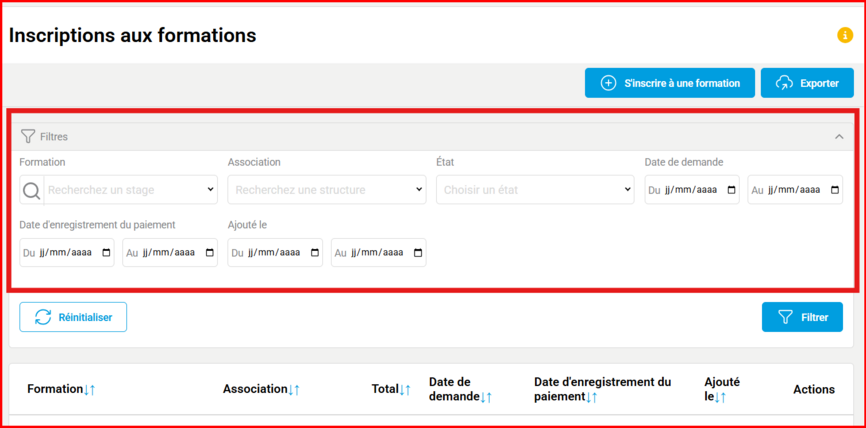Collapse the Filtres panel with chevron

click(x=839, y=136)
